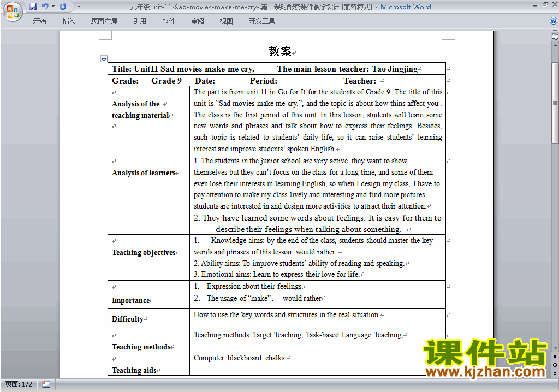Click the 教案 document heading

pos(280,51)
